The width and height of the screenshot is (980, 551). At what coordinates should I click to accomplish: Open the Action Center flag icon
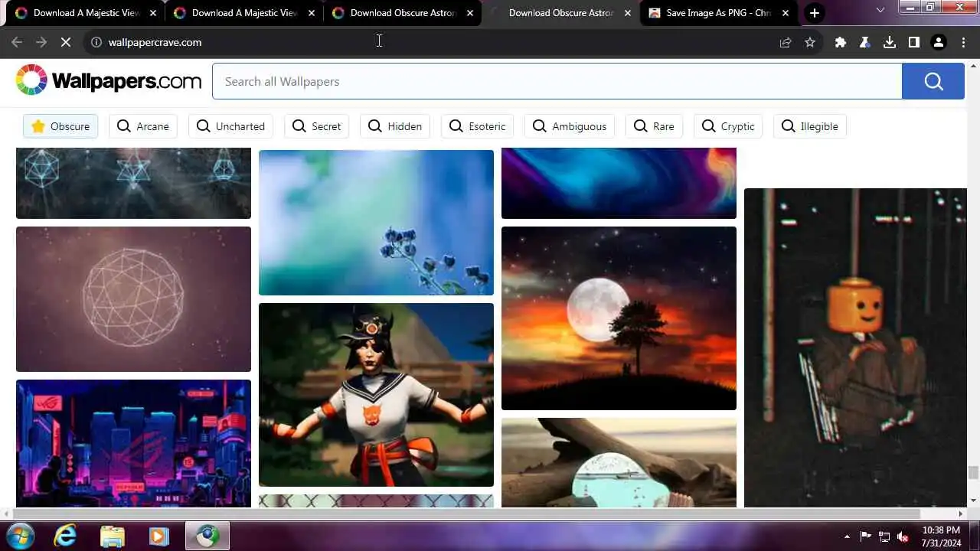click(x=866, y=536)
